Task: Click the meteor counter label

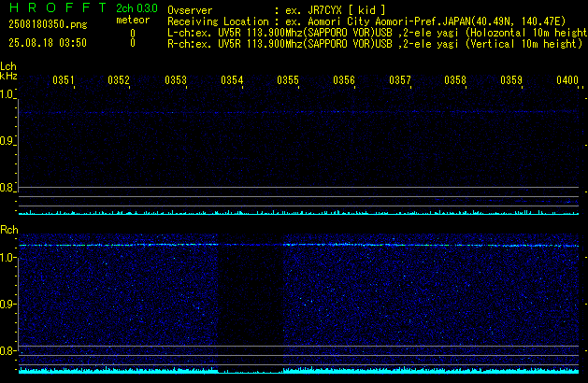Action: [x=133, y=20]
